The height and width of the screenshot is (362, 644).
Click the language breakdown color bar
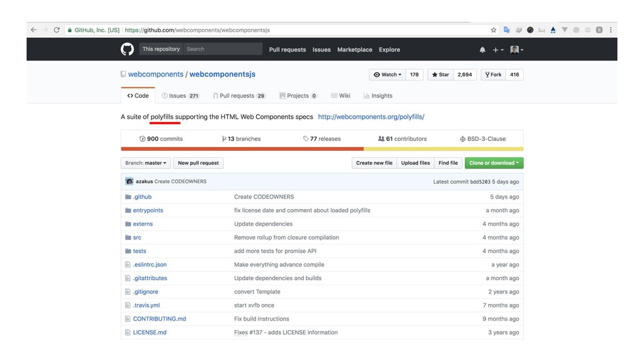pos(322,149)
